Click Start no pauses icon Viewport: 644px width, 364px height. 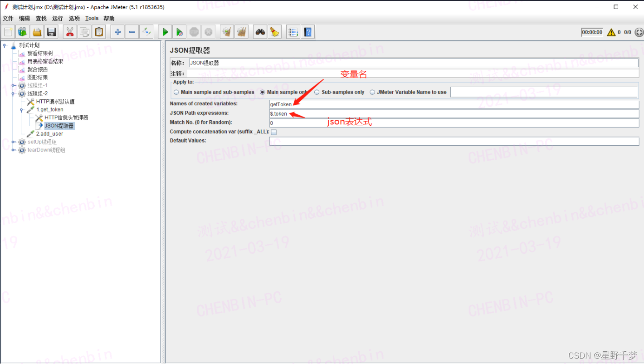[180, 32]
